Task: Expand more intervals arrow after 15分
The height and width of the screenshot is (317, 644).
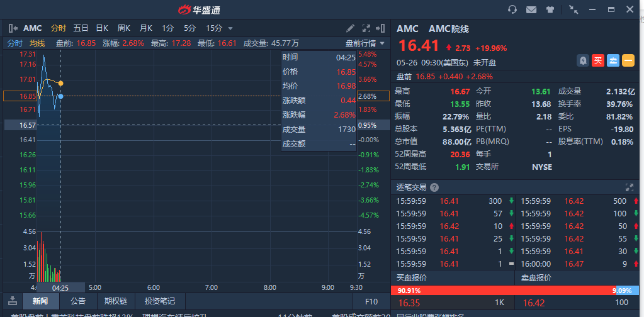Action: (230, 28)
